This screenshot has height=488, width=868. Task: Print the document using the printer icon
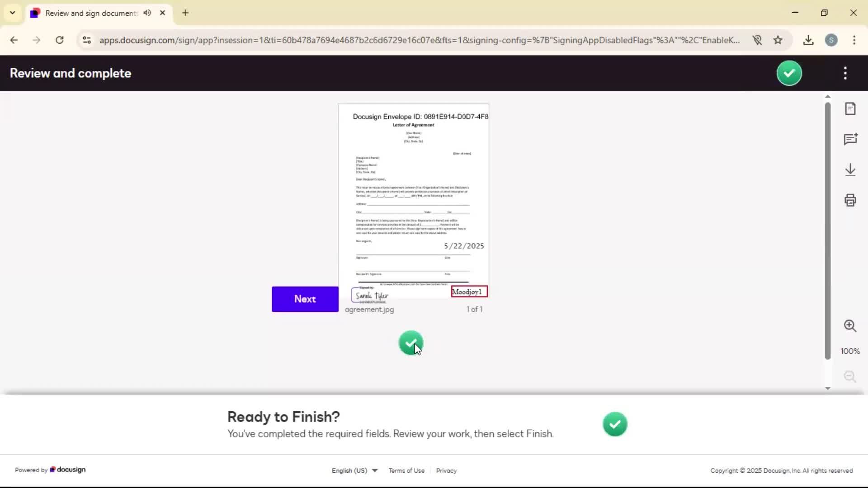850,200
